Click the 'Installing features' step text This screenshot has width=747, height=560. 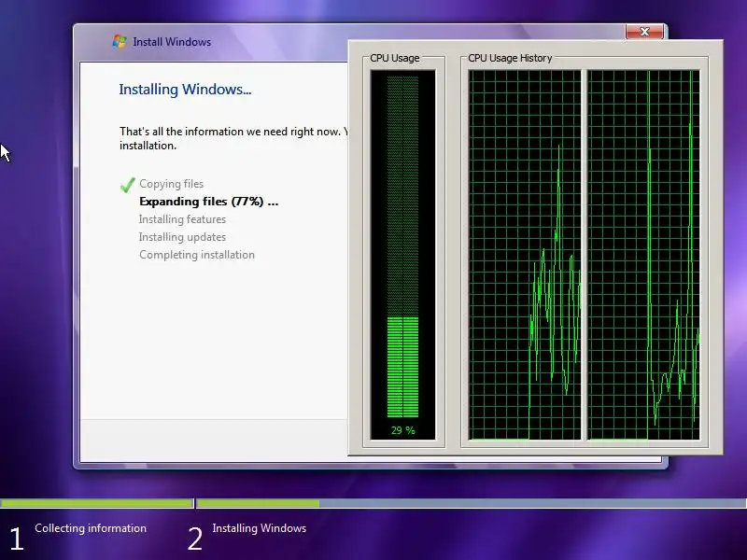[182, 219]
